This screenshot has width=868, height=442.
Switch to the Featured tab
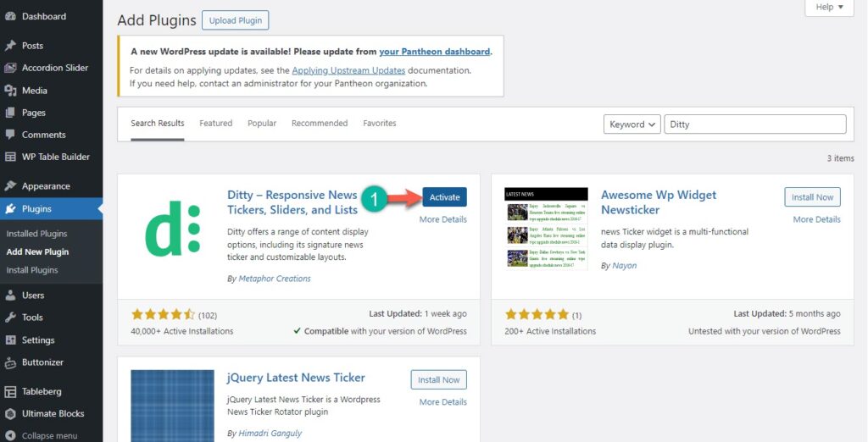click(216, 124)
